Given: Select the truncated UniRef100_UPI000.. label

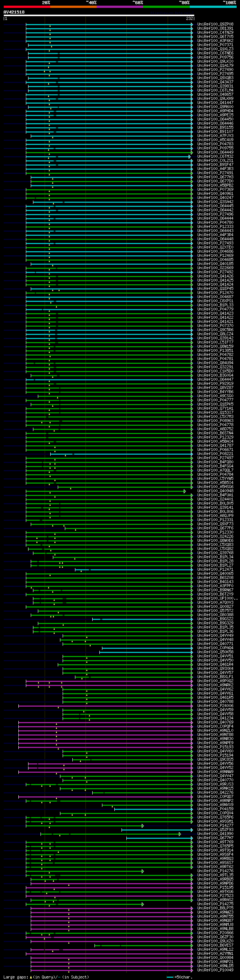Looking at the screenshot, I should [x=217, y=599].
